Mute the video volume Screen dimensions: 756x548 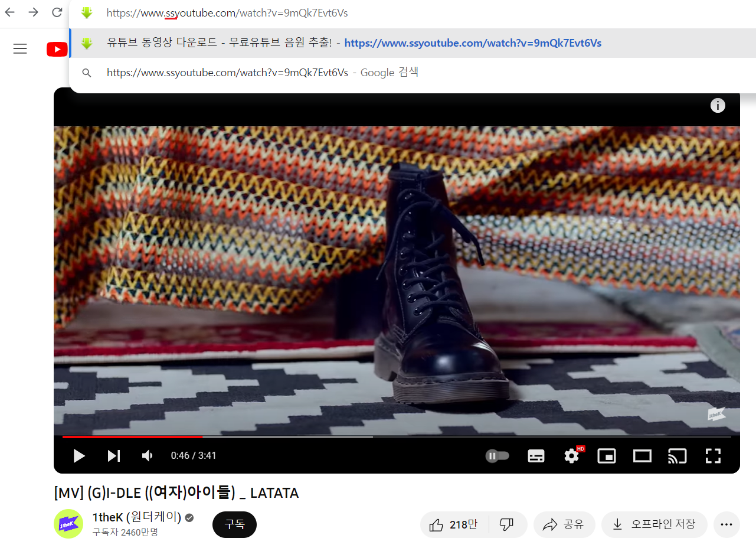148,455
